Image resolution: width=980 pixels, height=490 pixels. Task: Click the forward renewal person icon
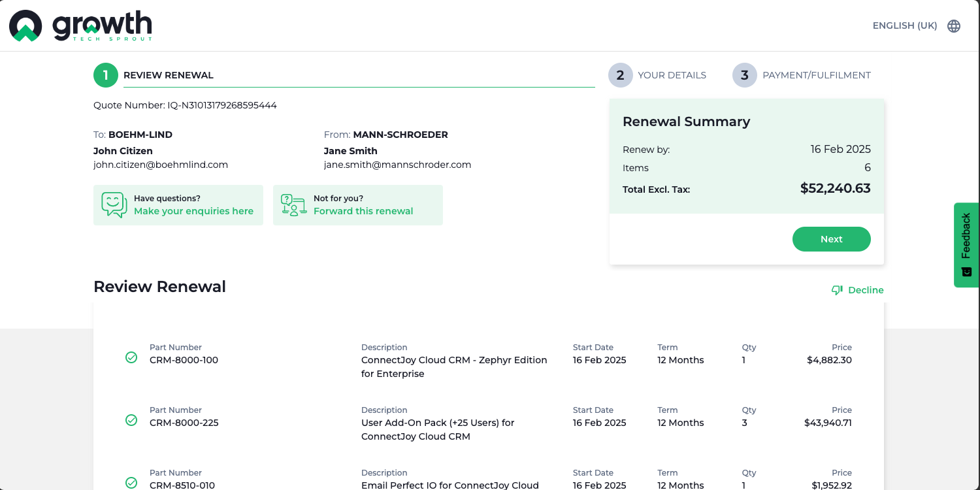(293, 204)
